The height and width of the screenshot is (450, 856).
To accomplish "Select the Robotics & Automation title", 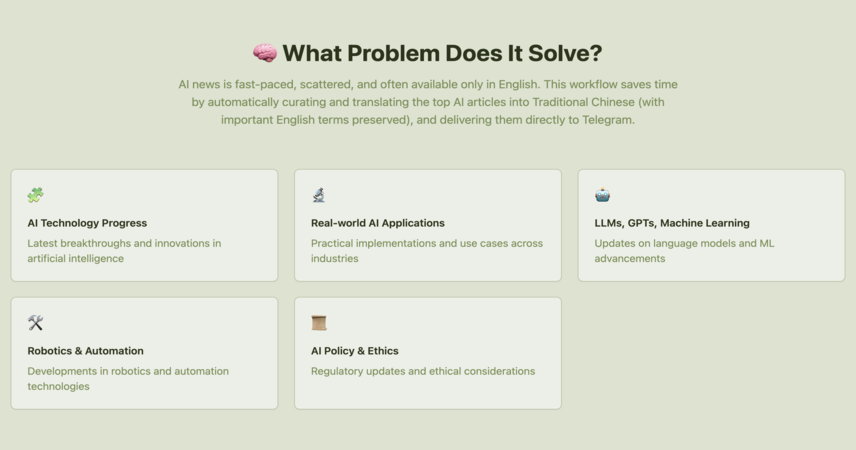I will pyautogui.click(x=86, y=351).
